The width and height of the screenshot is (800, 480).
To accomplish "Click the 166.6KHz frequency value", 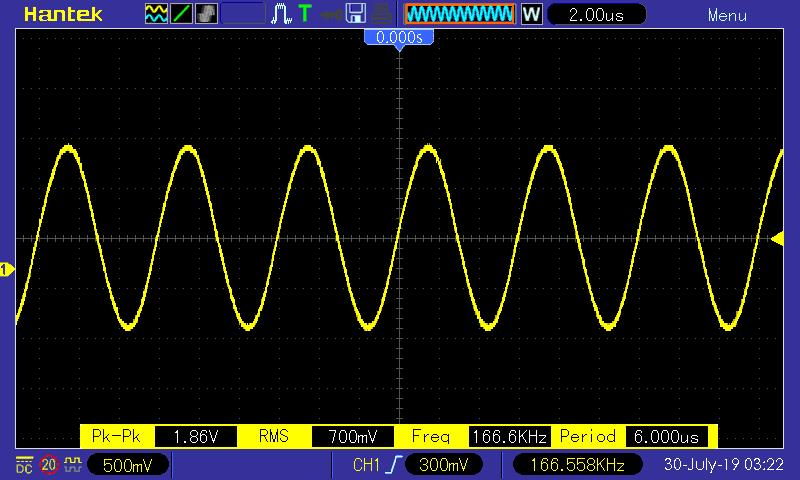I will coord(510,437).
